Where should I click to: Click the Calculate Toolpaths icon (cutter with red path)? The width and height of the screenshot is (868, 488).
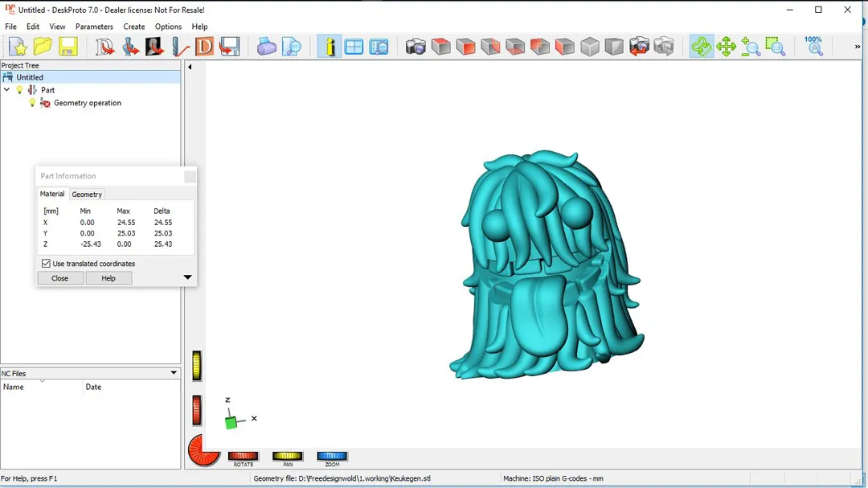pyautogui.click(x=180, y=47)
